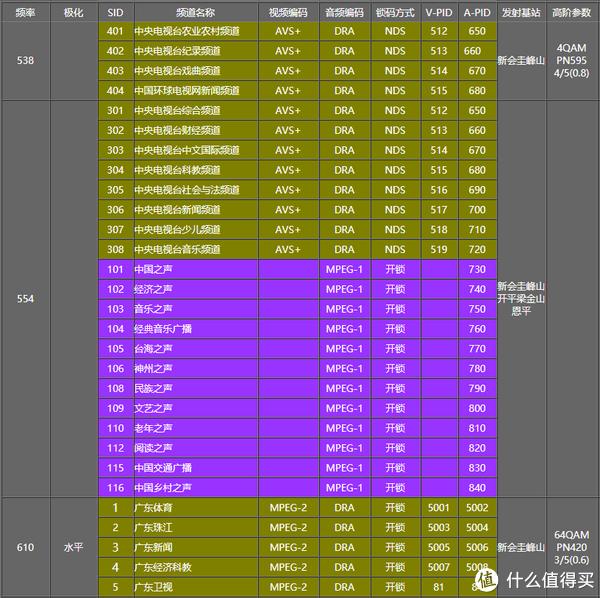Click V-PID value 519
The image size is (600, 598).
pyautogui.click(x=439, y=250)
